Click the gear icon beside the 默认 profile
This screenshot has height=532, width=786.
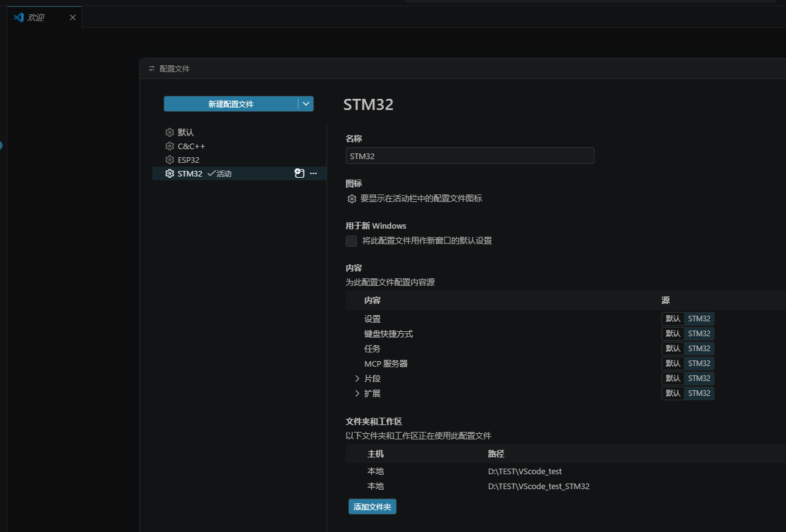coord(170,132)
